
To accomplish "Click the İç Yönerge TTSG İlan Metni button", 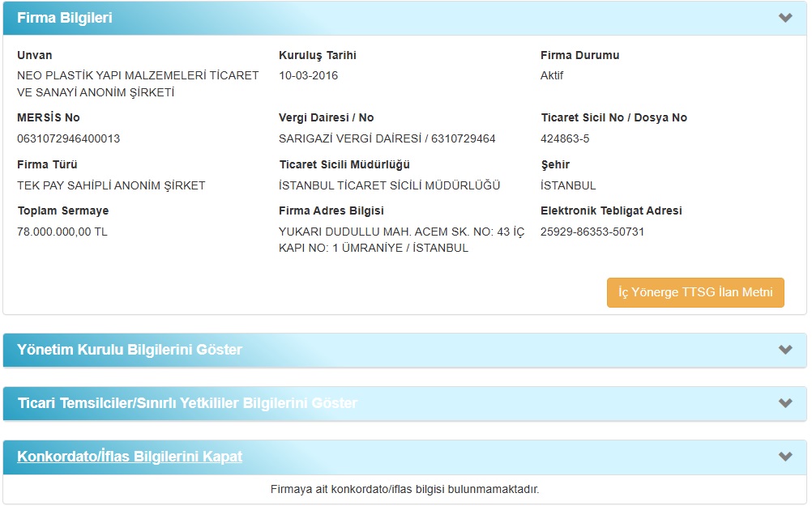I will 694,292.
